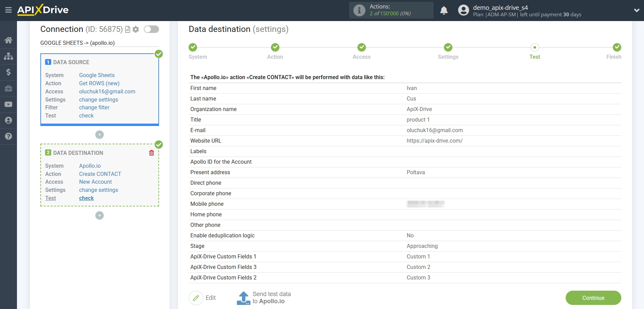This screenshot has width=644, height=309.
Task: Open the connection document icon near Connection ID
Action: (128, 30)
